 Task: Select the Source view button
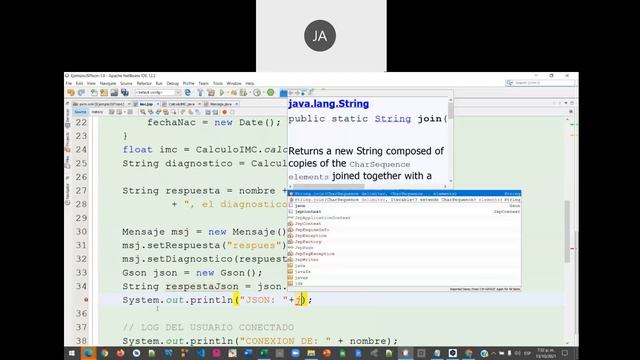[80, 112]
